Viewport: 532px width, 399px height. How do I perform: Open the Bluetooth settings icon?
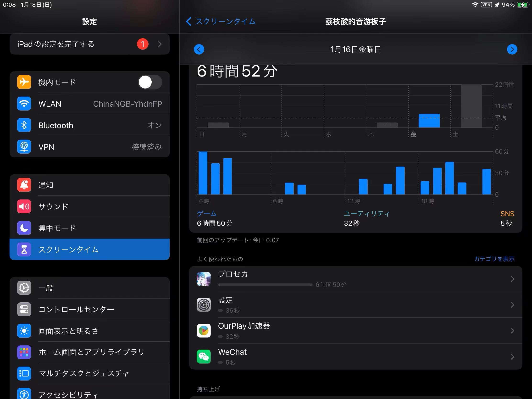(x=24, y=125)
